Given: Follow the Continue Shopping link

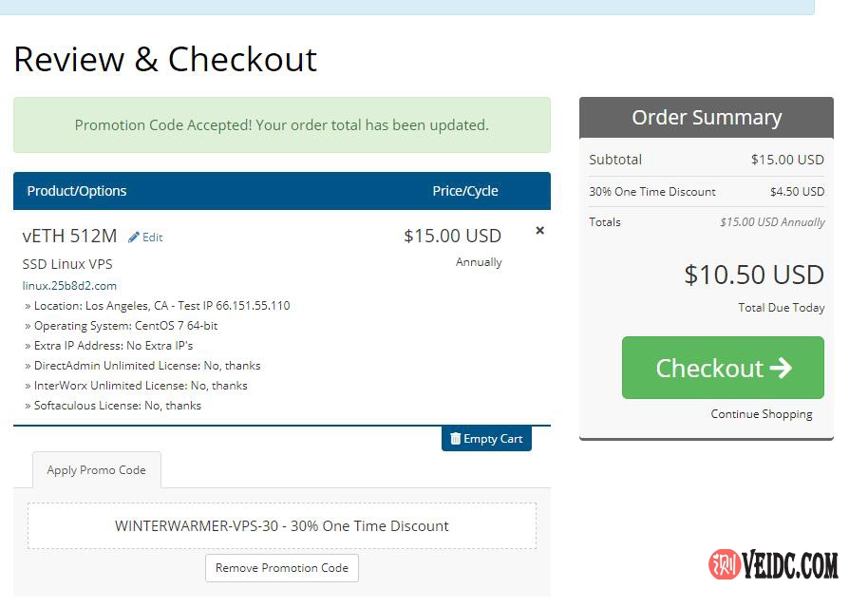Looking at the screenshot, I should coord(762,414).
